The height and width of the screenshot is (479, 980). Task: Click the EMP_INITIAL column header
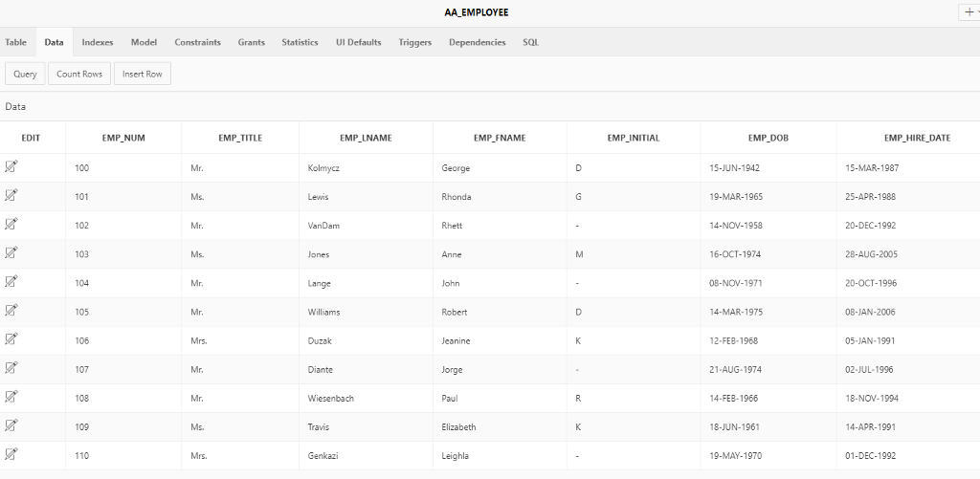click(634, 138)
